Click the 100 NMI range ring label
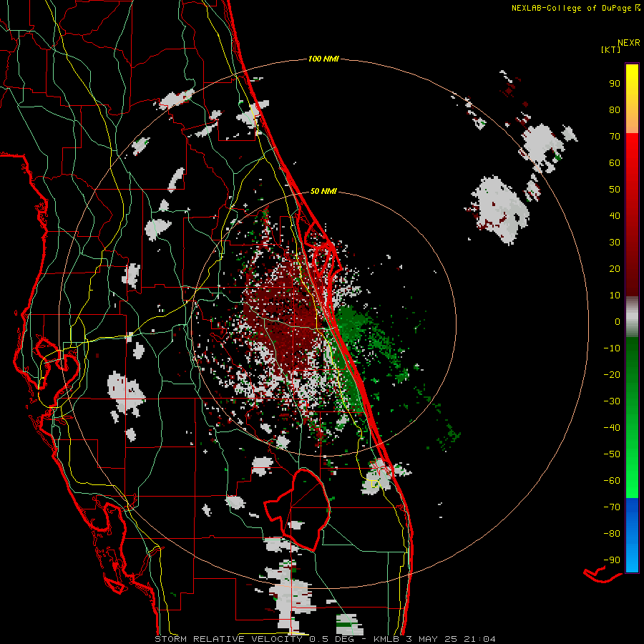This screenshot has width=644, height=644. (x=323, y=59)
